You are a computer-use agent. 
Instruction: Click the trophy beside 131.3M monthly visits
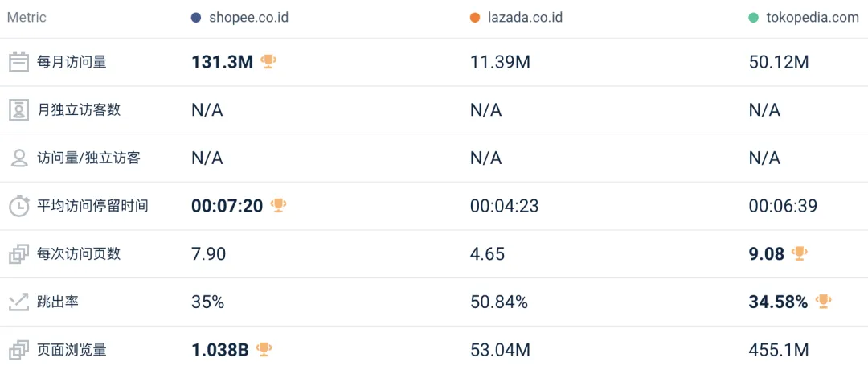269,61
